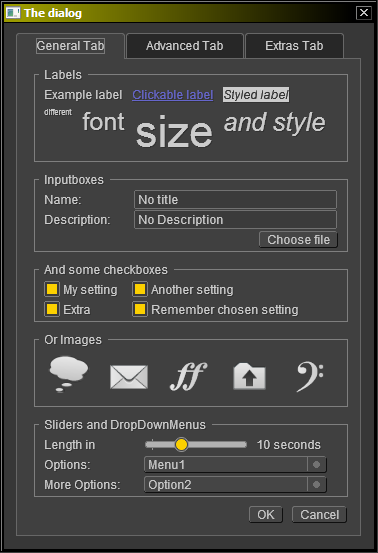
Task: Click the Styled label text
Action: click(x=256, y=95)
